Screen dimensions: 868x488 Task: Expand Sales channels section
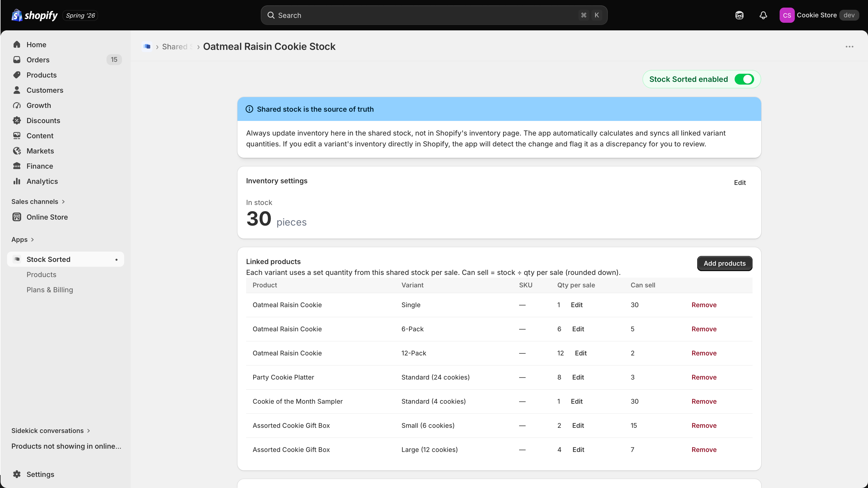pos(38,201)
